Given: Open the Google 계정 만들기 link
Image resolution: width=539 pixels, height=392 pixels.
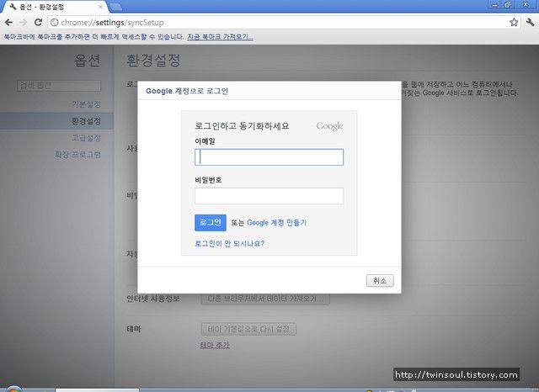Looking at the screenshot, I should [276, 223].
